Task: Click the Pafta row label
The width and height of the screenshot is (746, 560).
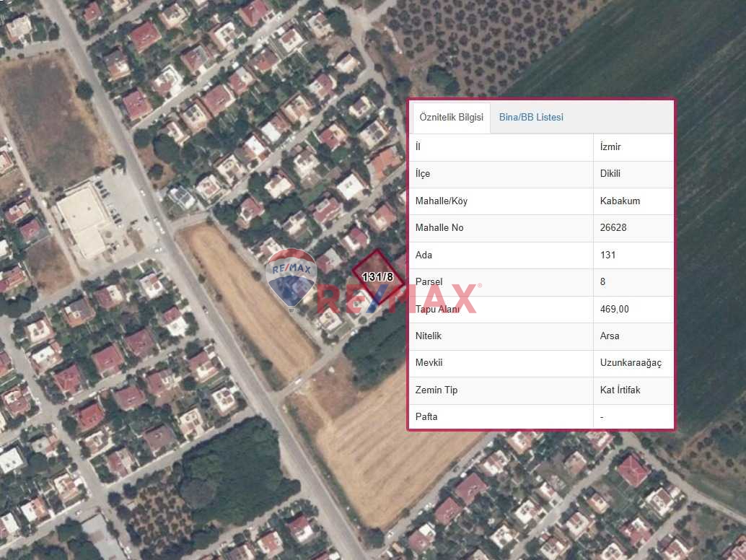Action: (x=426, y=416)
